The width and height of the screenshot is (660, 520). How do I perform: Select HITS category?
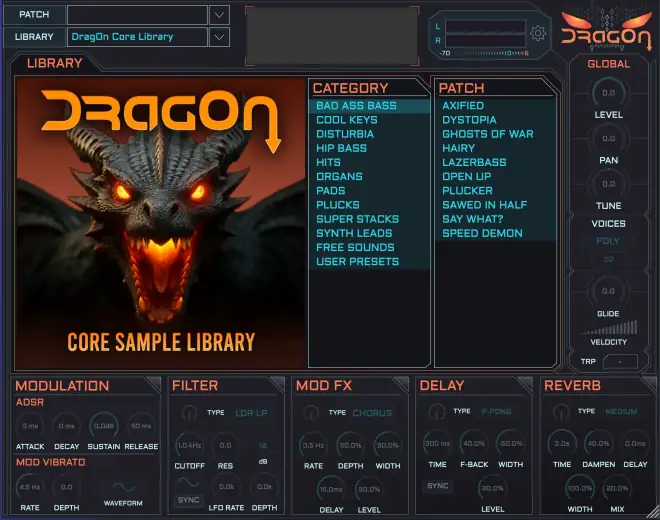click(369, 163)
